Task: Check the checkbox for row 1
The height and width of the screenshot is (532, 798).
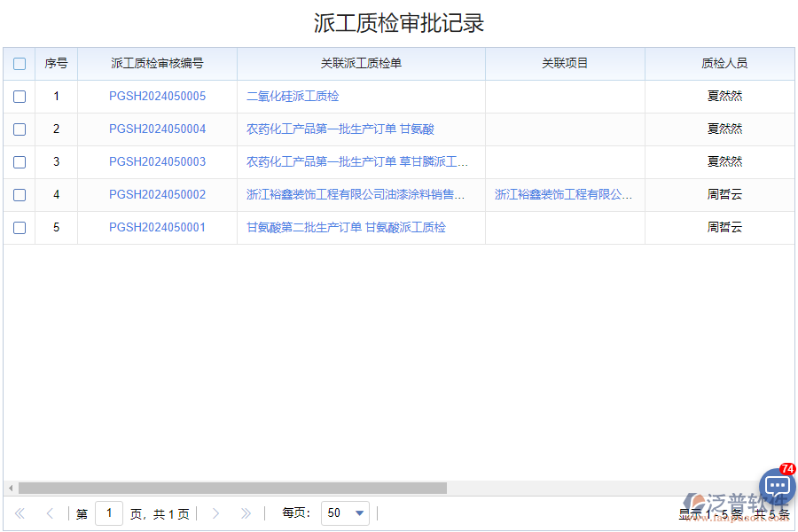Action: (20, 96)
